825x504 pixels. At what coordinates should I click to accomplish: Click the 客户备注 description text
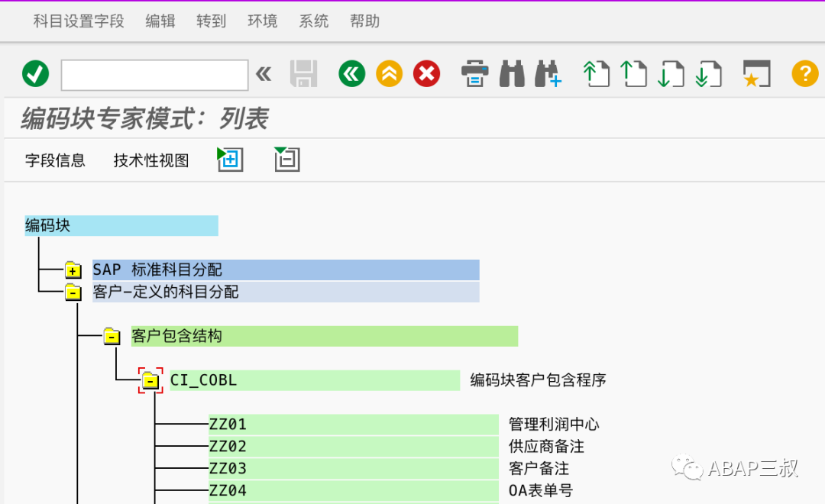point(539,468)
